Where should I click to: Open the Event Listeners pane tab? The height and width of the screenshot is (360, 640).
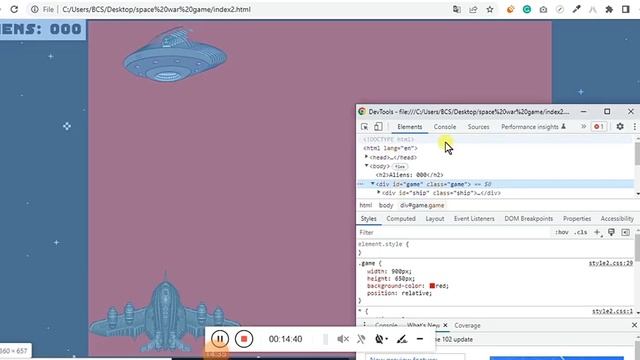tap(474, 219)
